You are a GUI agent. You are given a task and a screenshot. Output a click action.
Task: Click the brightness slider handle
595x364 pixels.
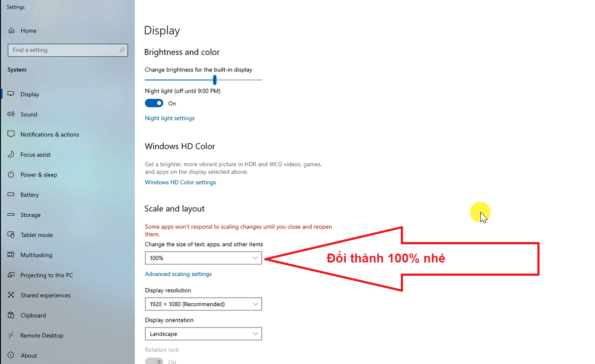(215, 80)
